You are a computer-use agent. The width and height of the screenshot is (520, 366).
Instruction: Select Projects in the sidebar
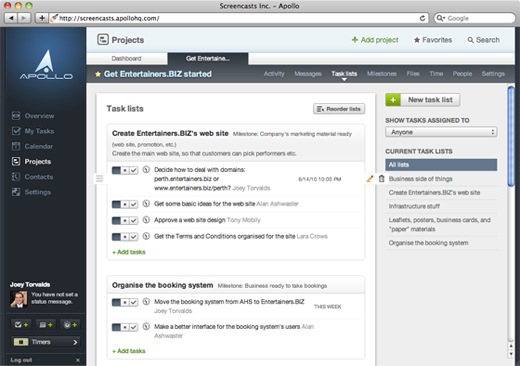(x=31, y=161)
